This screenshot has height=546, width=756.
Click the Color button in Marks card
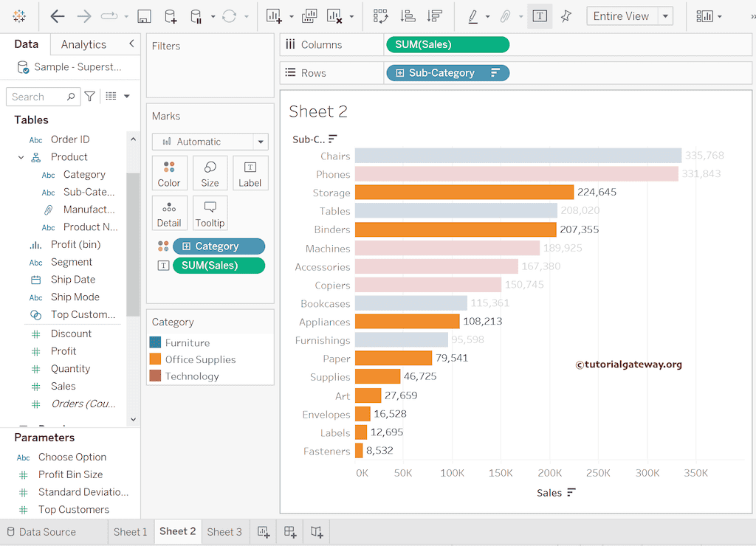click(169, 173)
